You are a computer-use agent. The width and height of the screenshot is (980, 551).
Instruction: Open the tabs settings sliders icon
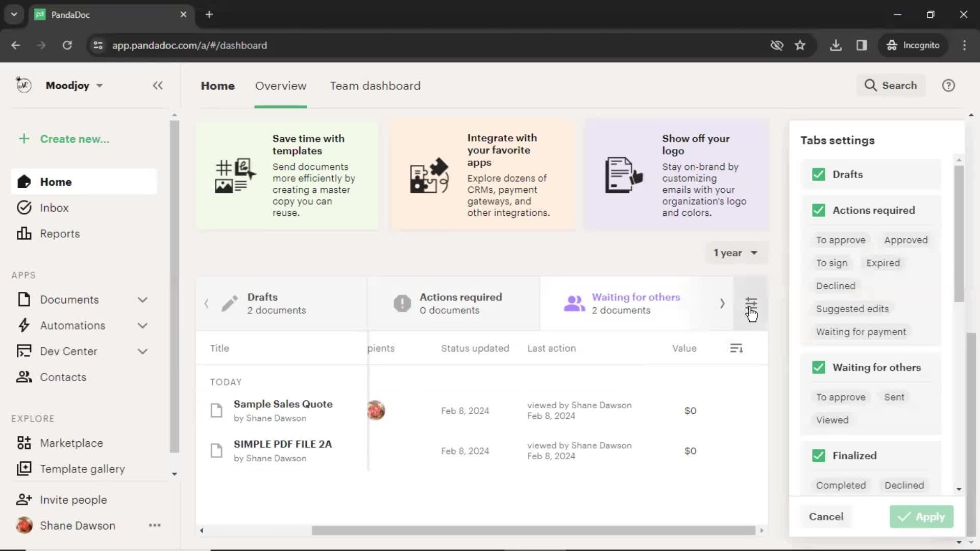(x=751, y=304)
